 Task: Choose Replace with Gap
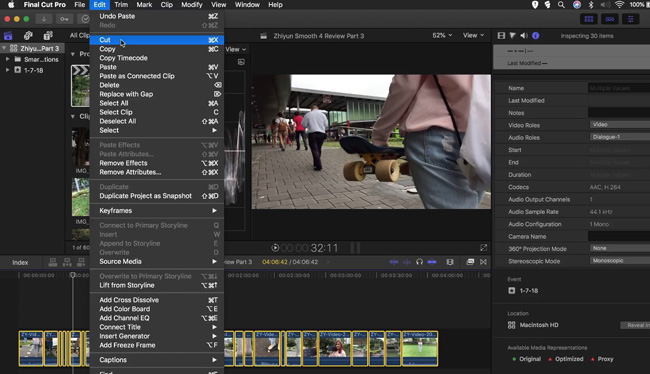pyautogui.click(x=157, y=94)
